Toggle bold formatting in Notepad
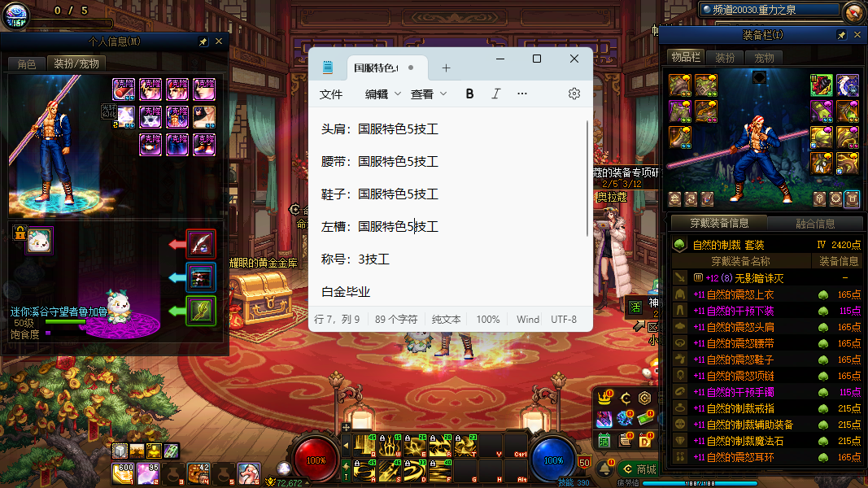Viewport: 868px width, 488px height. (x=469, y=94)
